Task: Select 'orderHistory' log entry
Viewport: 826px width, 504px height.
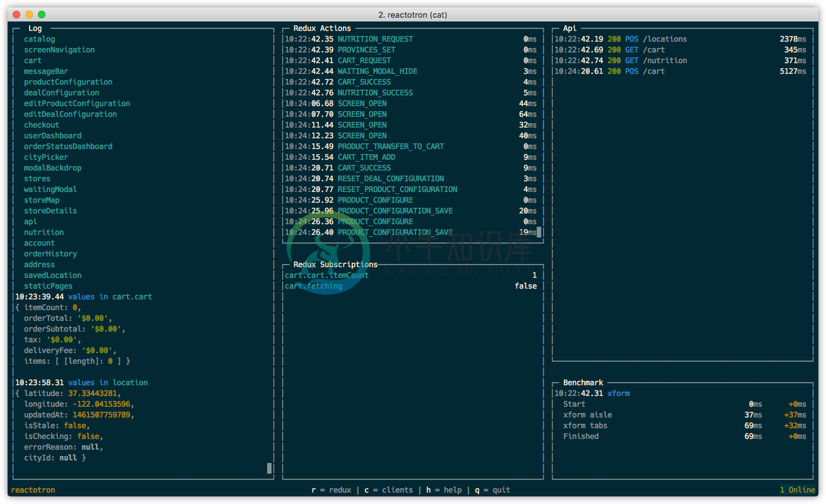Action: (51, 254)
